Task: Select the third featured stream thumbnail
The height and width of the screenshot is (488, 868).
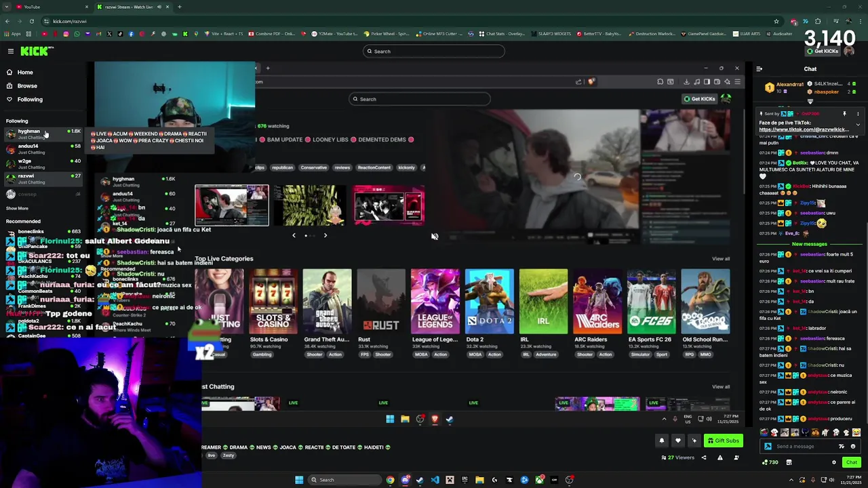Action: [x=389, y=205]
